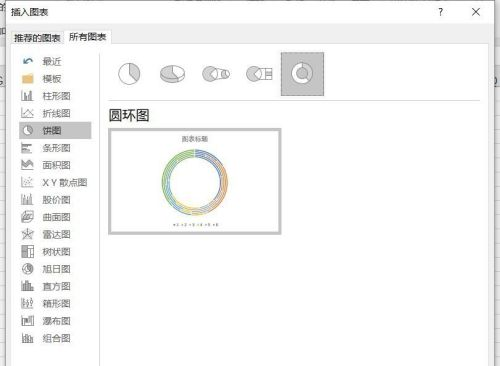Select 模板 in the chart type list
The image size is (500, 366).
pyautogui.click(x=52, y=79)
